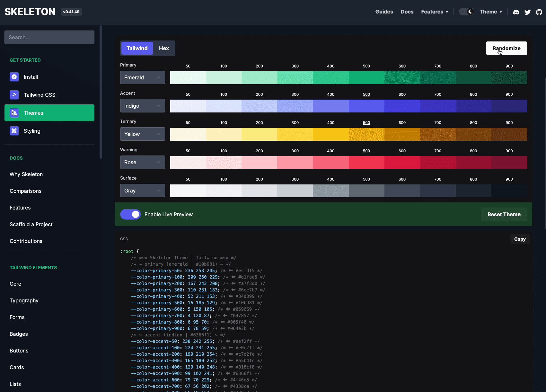Image resolution: width=546 pixels, height=392 pixels.
Task: Click the Install checkmark icon
Action: (14, 77)
